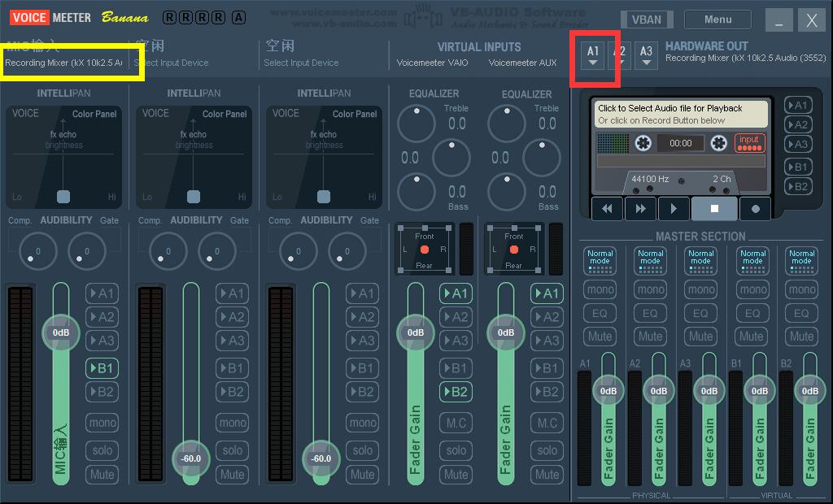Route cassette playback to B1
Image resolution: width=833 pixels, height=504 pixels.
(798, 167)
